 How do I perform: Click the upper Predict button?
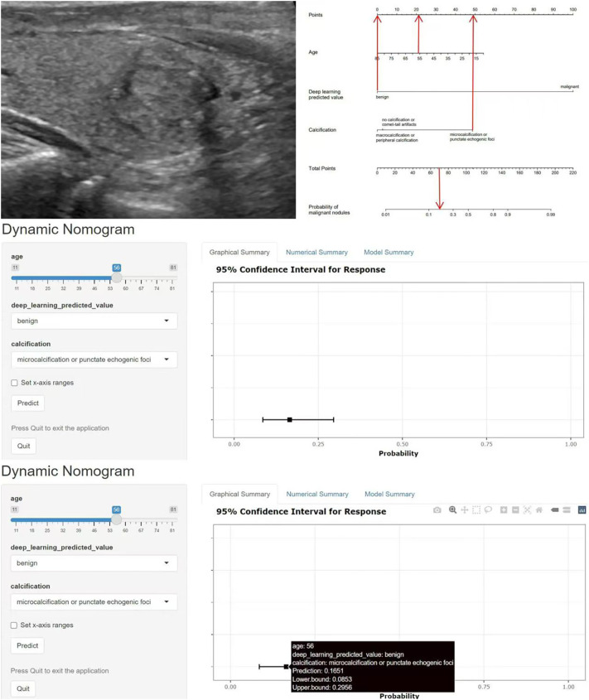tap(27, 403)
